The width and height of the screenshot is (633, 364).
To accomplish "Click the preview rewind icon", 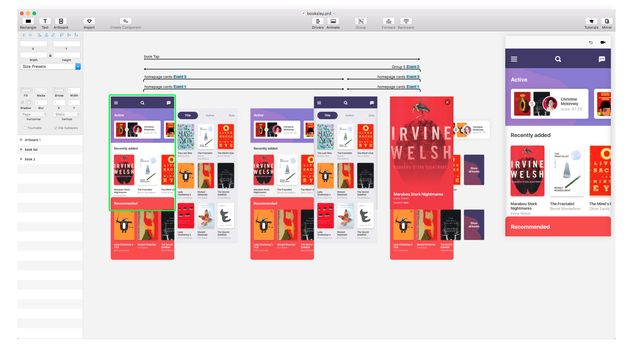I will pyautogui.click(x=591, y=42).
